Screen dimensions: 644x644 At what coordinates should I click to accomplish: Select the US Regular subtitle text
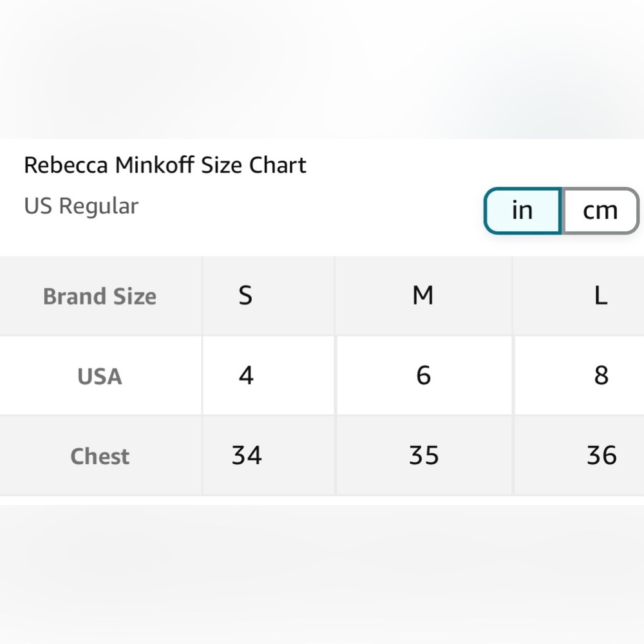pyautogui.click(x=81, y=207)
